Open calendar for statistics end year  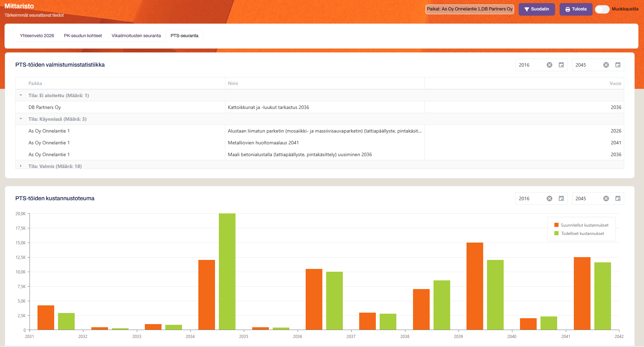tap(618, 65)
